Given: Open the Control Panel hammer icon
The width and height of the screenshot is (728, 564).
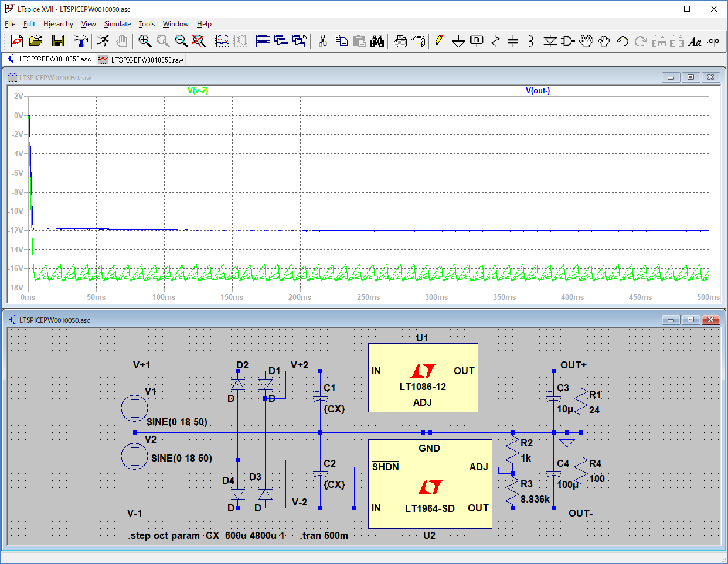Looking at the screenshot, I should click(80, 41).
